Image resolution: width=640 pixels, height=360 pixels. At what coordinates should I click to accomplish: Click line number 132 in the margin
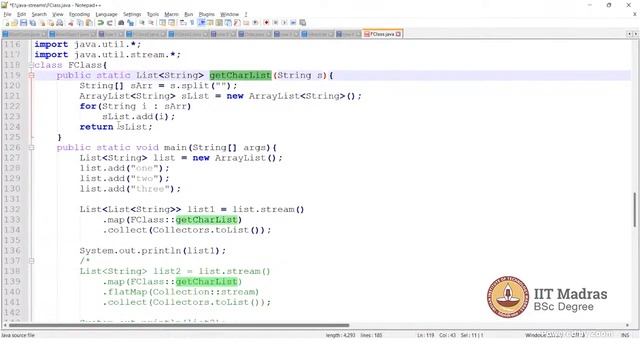12,209
